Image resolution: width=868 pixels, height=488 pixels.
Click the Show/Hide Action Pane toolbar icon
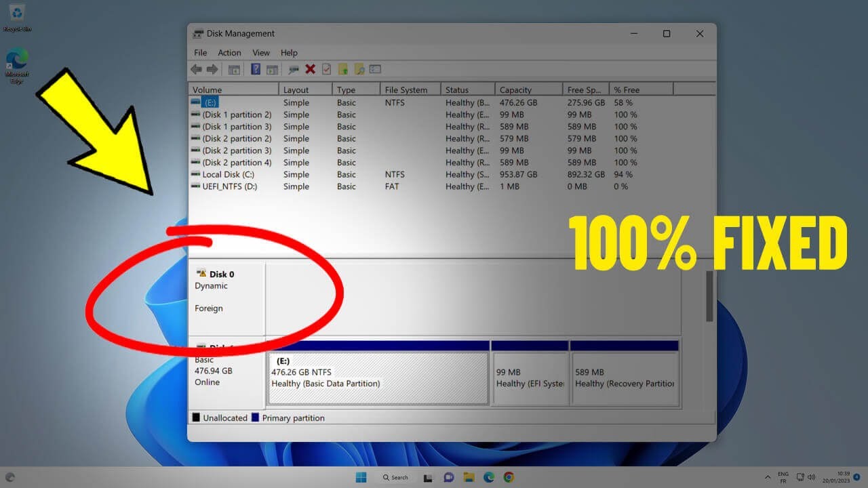(272, 69)
